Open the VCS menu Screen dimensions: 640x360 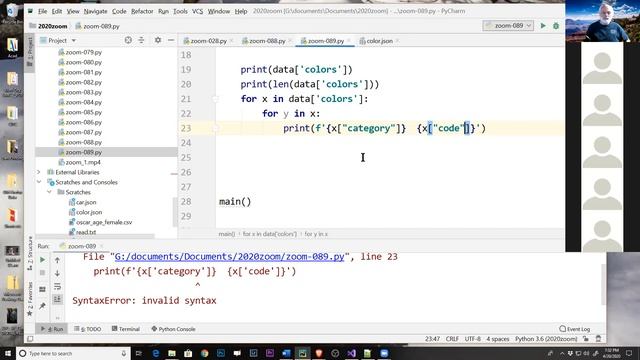pos(198,11)
